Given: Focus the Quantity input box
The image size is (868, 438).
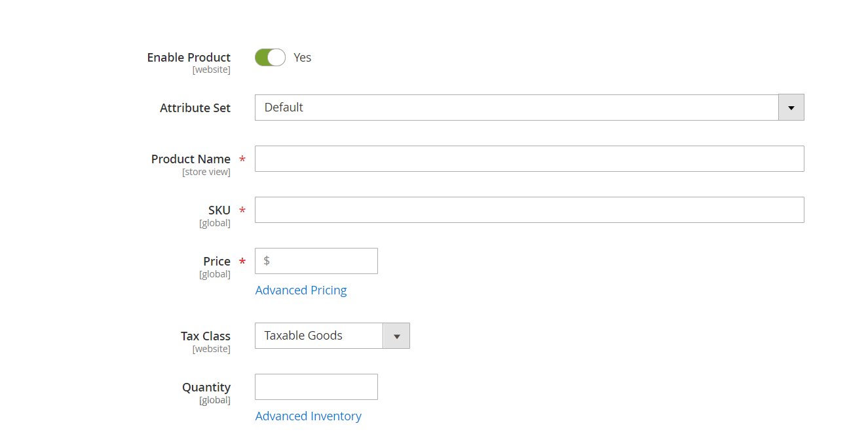Looking at the screenshot, I should click(316, 387).
